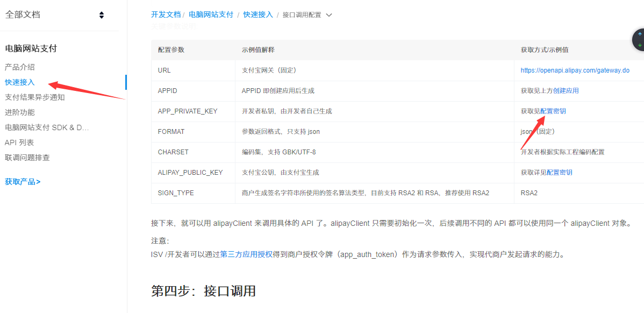
Task: Open 配置密钥 link in APP_PRIVATE_KEY row
Action: 553,111
